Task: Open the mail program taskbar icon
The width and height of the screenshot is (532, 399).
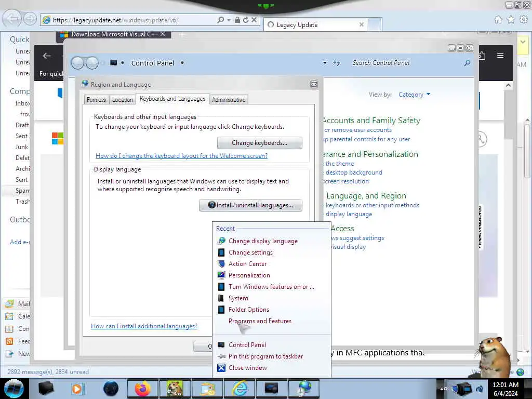Action: click(x=207, y=389)
